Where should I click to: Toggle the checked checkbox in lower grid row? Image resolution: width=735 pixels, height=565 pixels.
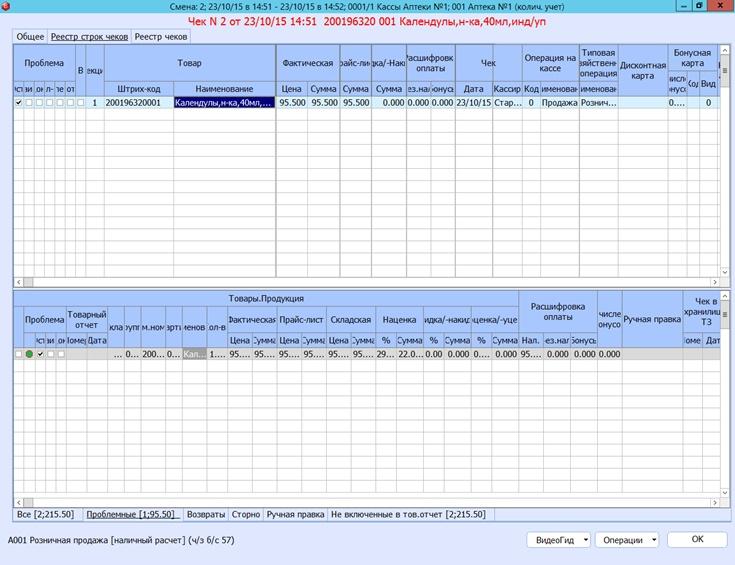tap(40, 354)
